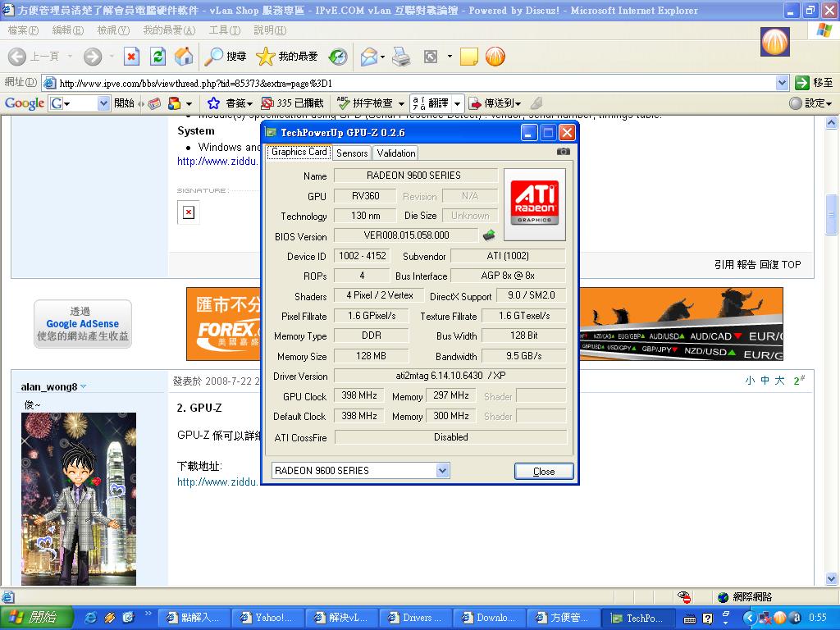Open the graphics card selection dropdown
Viewport: 840px width, 630px height.
pos(442,470)
